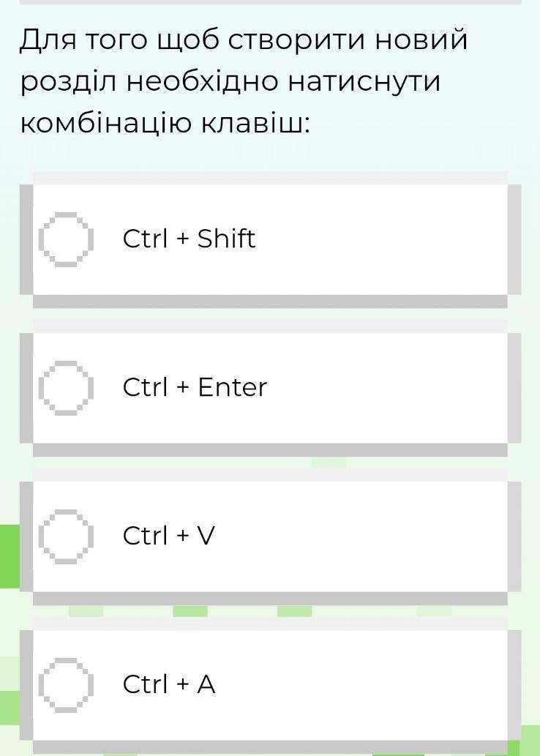Click the gray shadow bar under Ctrl + Enter card
The width and height of the screenshot is (540, 756).
269,450
